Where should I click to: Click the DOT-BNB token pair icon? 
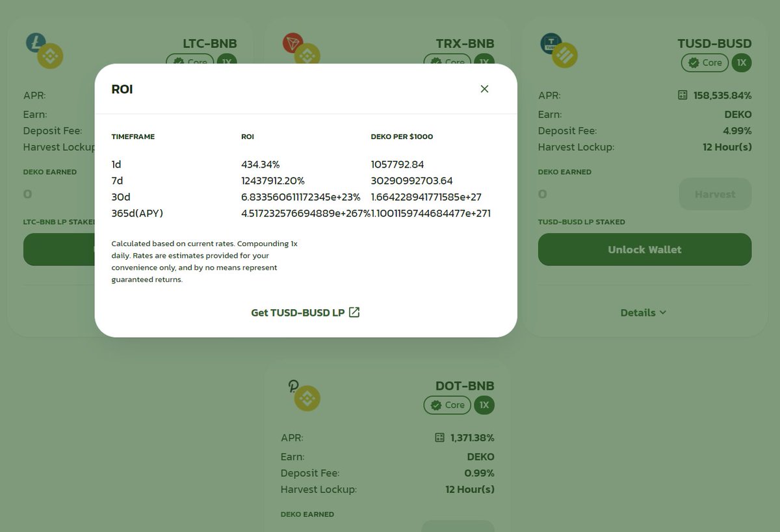coord(304,394)
